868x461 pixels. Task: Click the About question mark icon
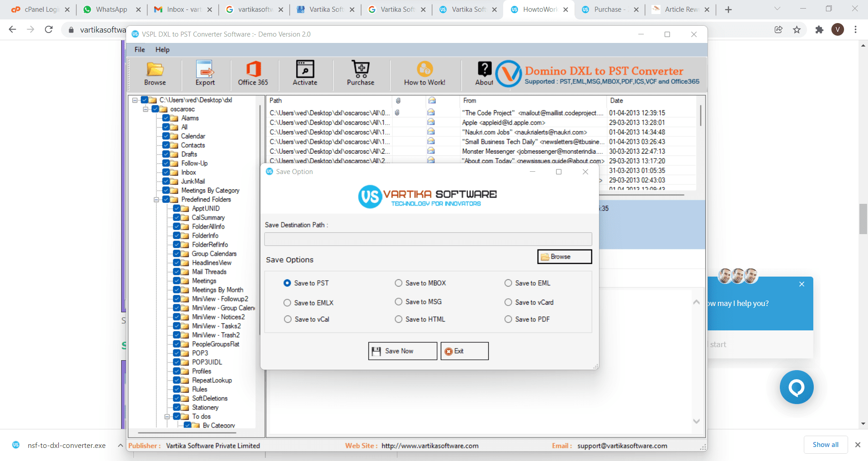484,69
